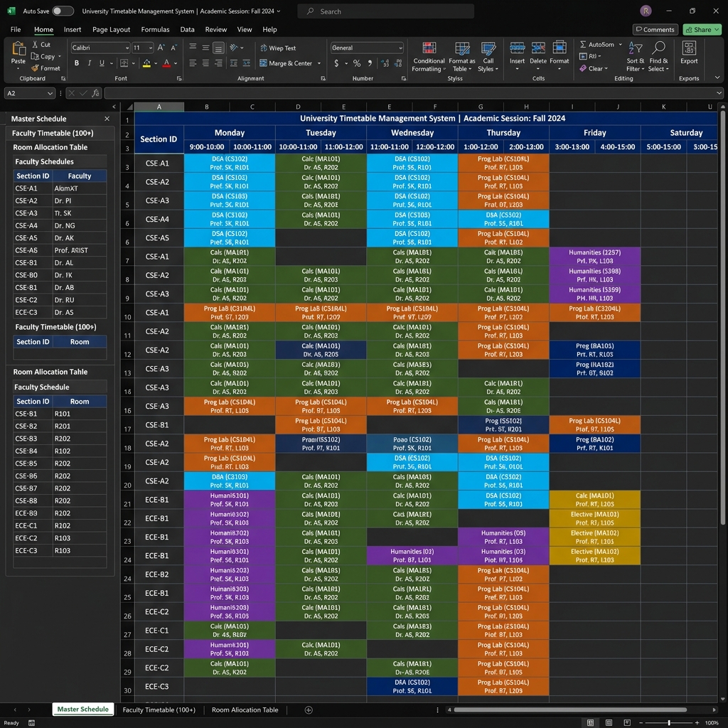Apply Underline formatting
Viewport: 728px width, 728px height.
[x=102, y=63]
